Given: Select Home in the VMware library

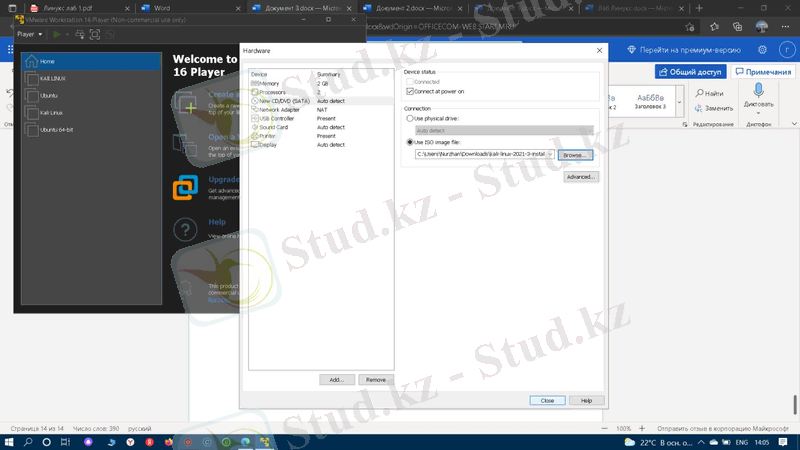Looking at the screenshot, I should tap(48, 62).
